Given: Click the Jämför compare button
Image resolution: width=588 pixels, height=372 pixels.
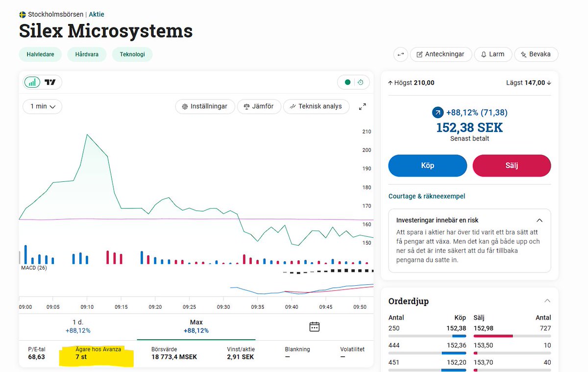Looking at the screenshot, I should 259,106.
